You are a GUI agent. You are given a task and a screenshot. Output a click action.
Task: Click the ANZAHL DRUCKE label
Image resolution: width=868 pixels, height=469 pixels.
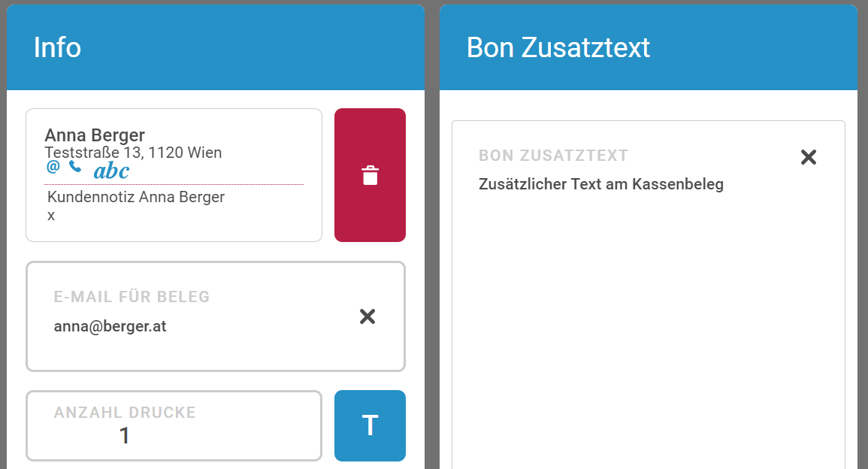click(125, 413)
